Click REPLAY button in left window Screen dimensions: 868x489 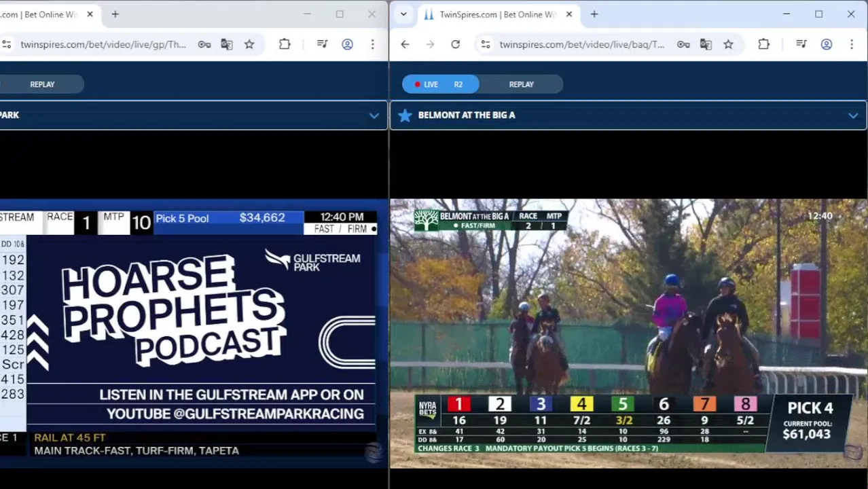coord(42,84)
